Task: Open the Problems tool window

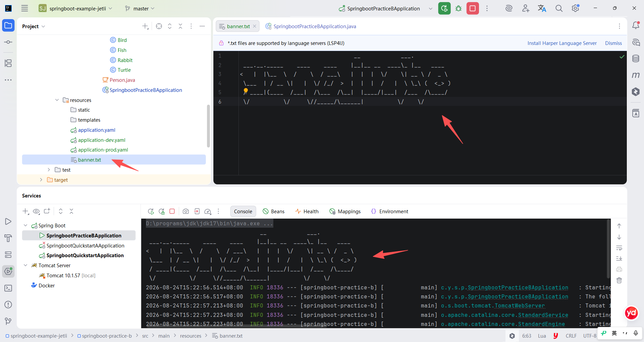Action: click(x=8, y=304)
